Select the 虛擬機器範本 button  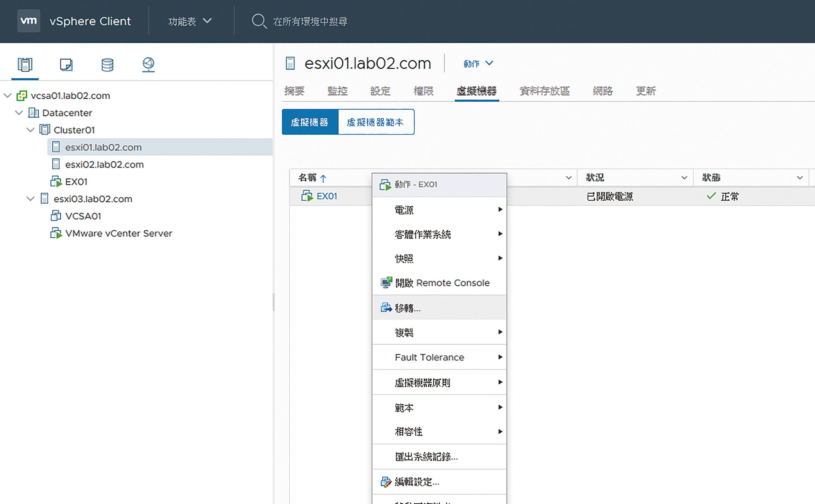(376, 122)
